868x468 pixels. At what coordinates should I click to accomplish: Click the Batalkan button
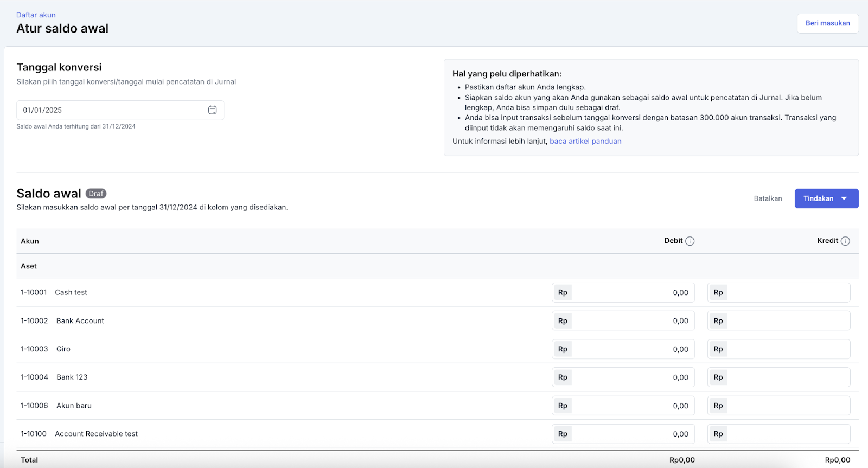point(768,198)
